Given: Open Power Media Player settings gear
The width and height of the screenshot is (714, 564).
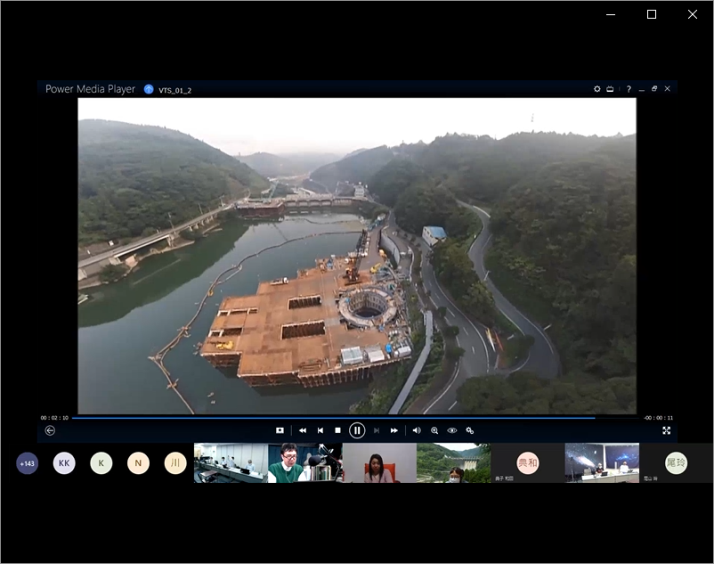Looking at the screenshot, I should tap(597, 89).
